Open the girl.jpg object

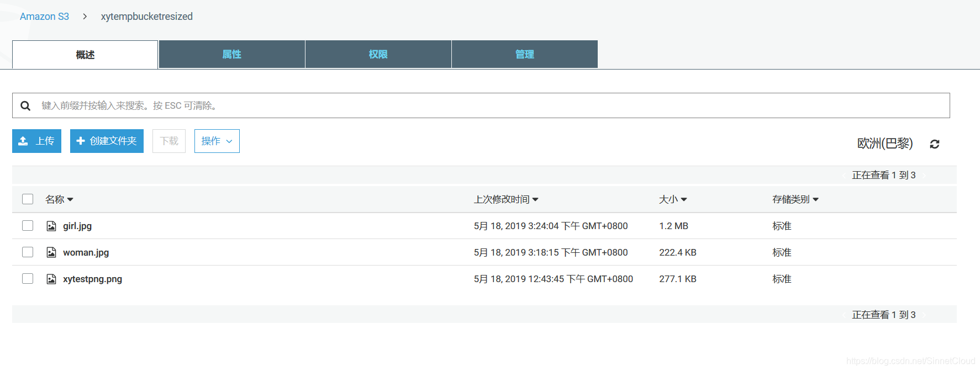click(77, 226)
